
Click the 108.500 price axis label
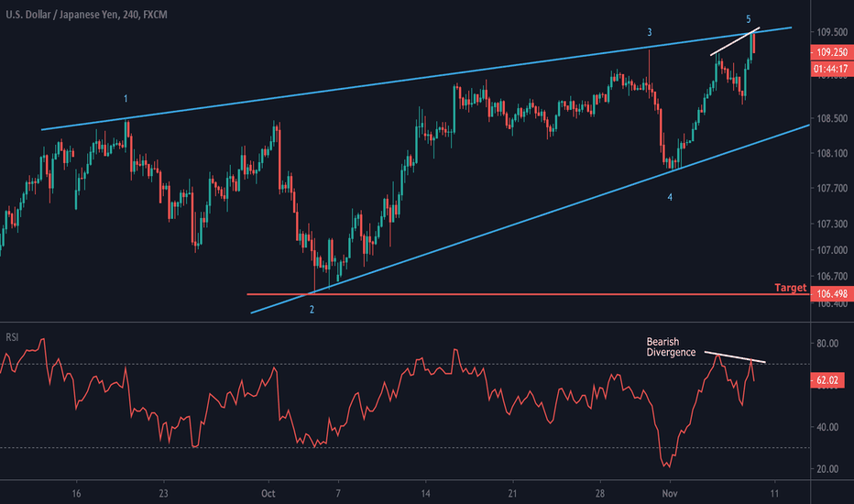(x=831, y=118)
